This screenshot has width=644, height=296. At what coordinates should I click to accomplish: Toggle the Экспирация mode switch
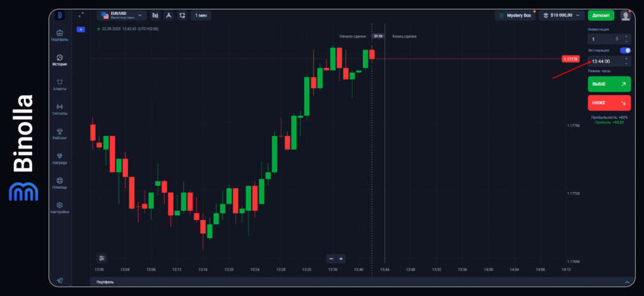click(x=625, y=50)
